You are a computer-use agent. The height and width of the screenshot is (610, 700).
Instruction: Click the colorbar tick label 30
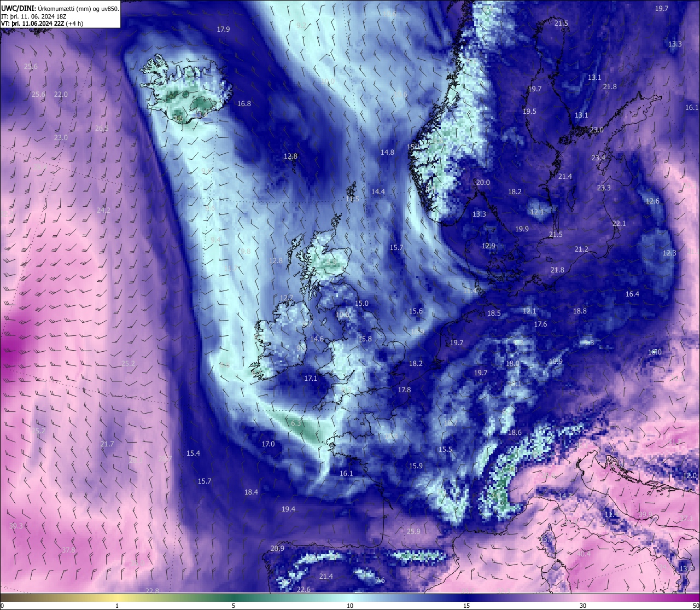(x=583, y=606)
